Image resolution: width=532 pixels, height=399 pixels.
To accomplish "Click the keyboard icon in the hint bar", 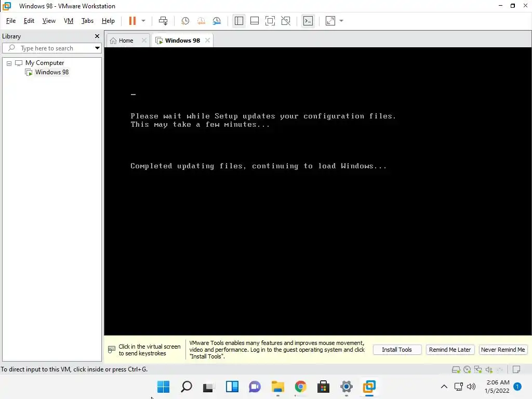I will click(112, 350).
